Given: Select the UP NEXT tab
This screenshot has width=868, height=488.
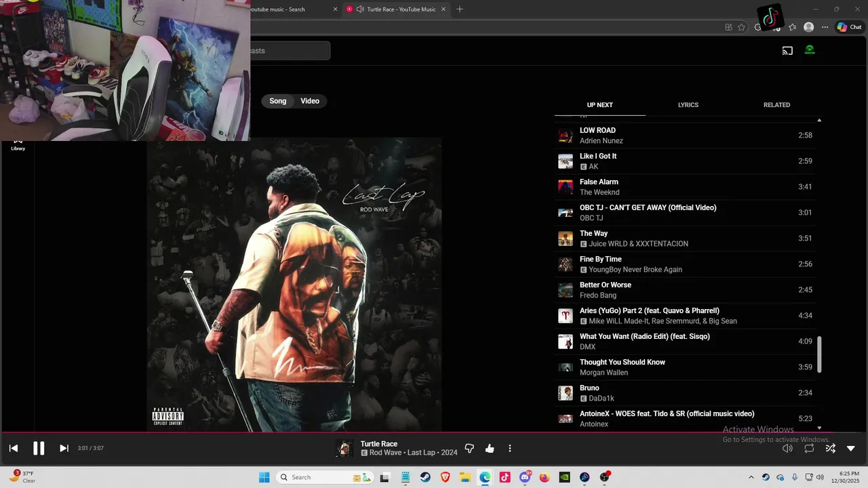Looking at the screenshot, I should [599, 105].
